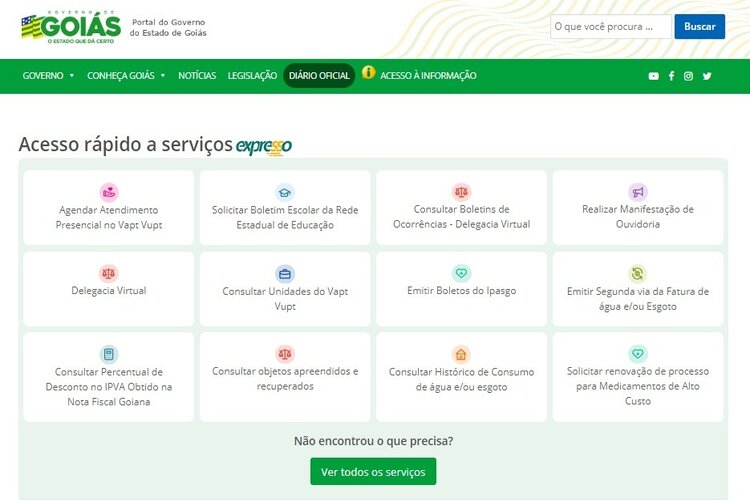Click Ver todos os serviços button

tap(373, 472)
